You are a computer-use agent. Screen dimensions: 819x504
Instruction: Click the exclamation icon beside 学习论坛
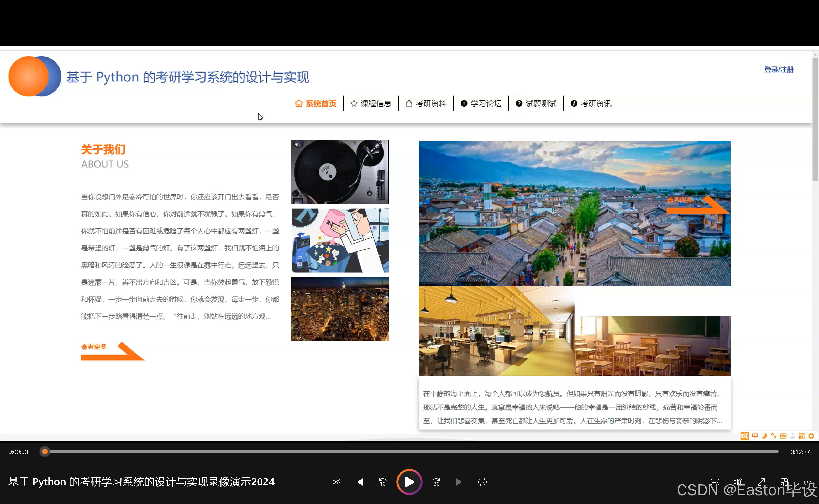click(464, 103)
